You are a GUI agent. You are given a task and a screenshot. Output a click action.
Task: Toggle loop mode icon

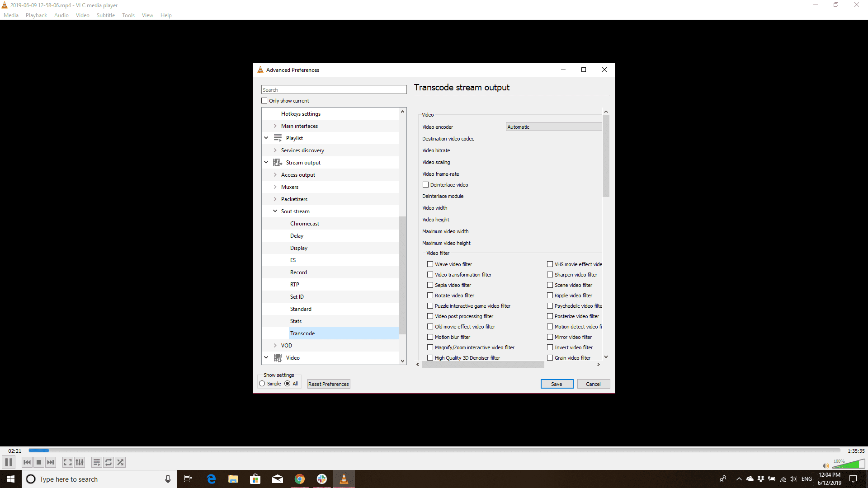[108, 462]
